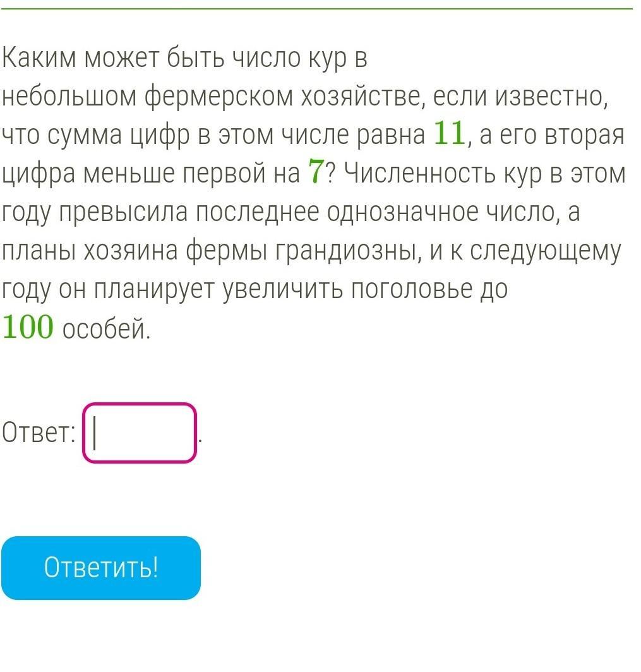The width and height of the screenshot is (641, 672).
Task: Click the answer input field
Action: (140, 433)
